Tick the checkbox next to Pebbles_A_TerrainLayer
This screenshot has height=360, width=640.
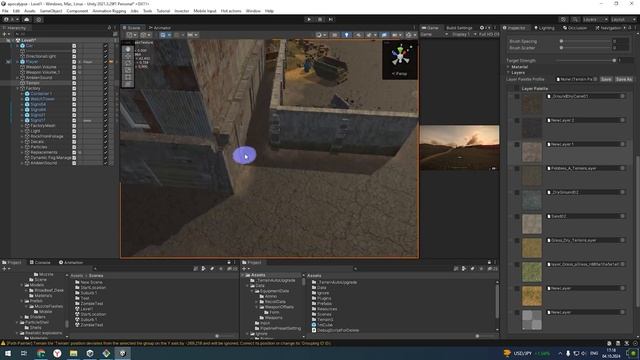[517, 169]
